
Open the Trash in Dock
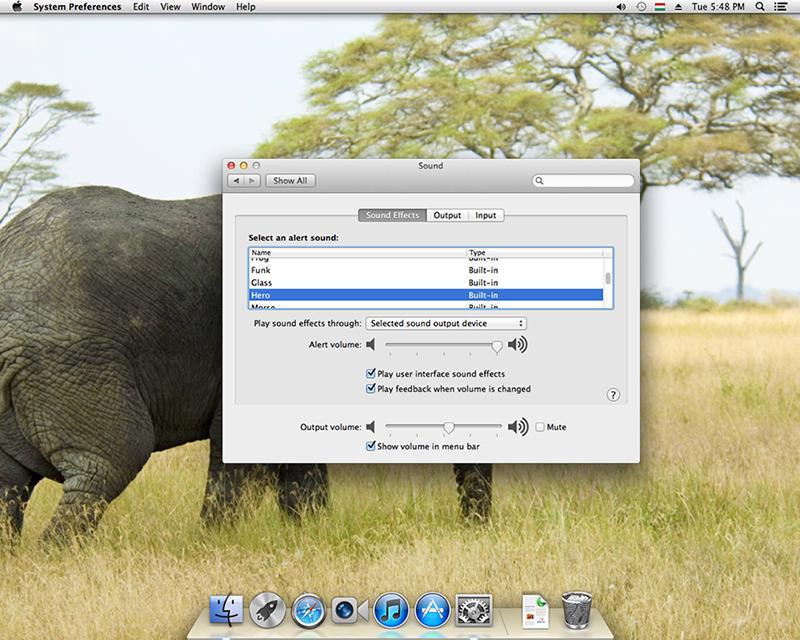click(x=577, y=610)
